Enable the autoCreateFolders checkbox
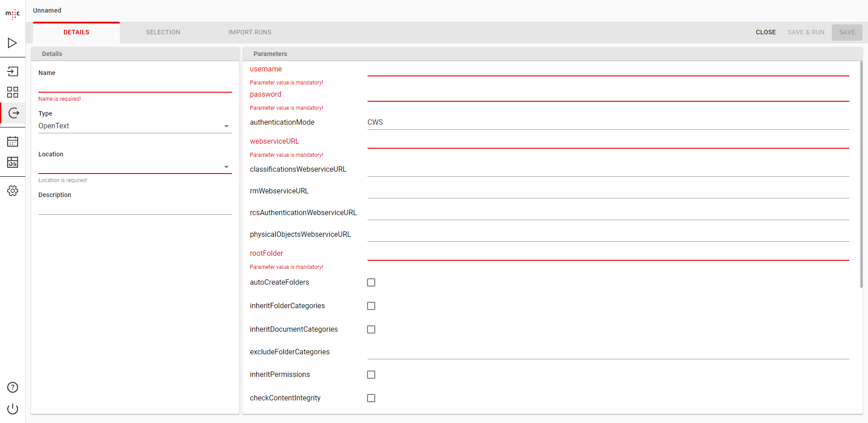Viewport: 868px width, 423px height. [371, 282]
